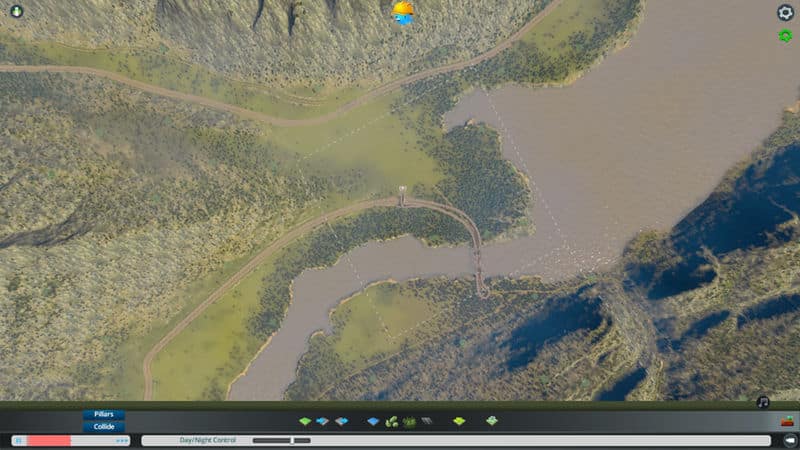Open the import heightmap tool

[323, 421]
